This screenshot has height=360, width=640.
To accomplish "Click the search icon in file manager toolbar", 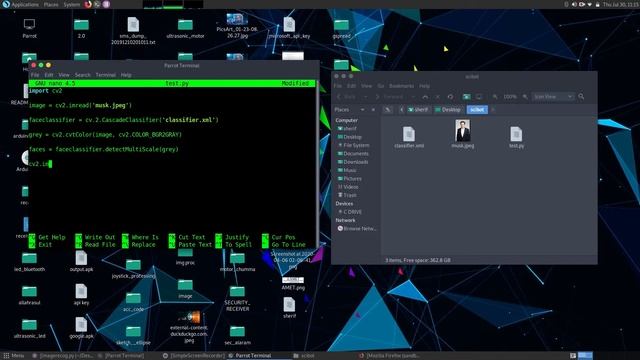I will coord(581,97).
